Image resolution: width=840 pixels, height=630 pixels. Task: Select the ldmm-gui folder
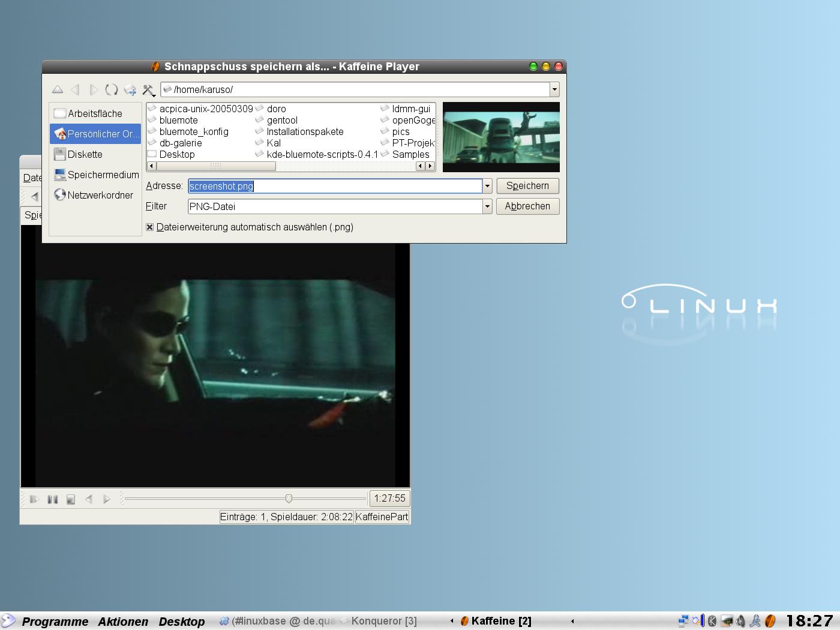coord(406,109)
